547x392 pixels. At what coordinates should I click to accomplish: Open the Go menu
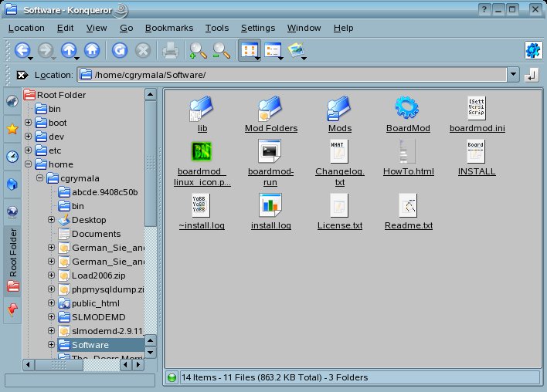[126, 29]
